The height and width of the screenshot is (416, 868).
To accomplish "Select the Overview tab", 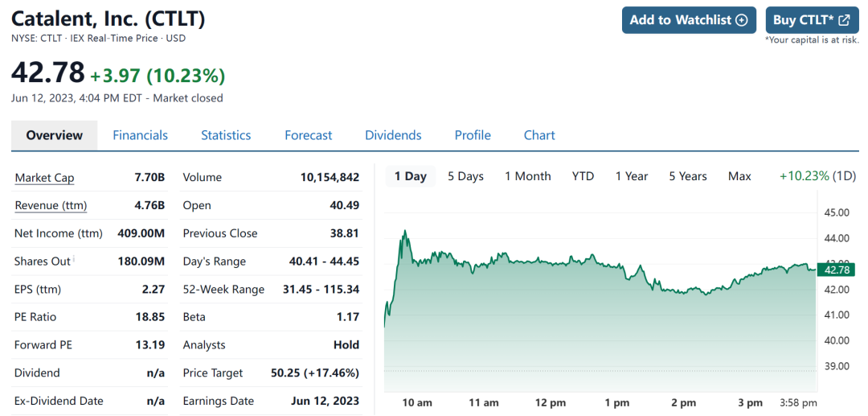I will (54, 135).
